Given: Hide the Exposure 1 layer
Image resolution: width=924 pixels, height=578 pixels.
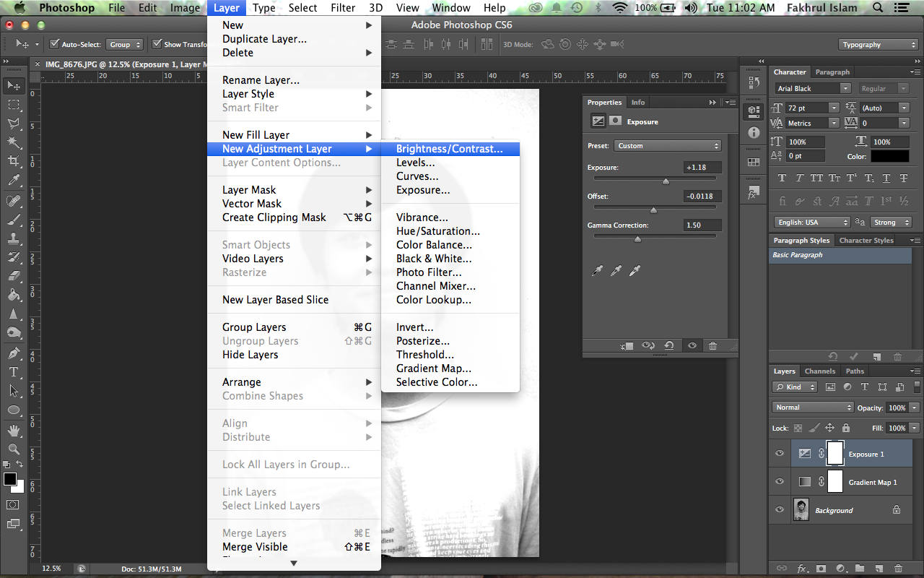Looking at the screenshot, I should (x=780, y=454).
